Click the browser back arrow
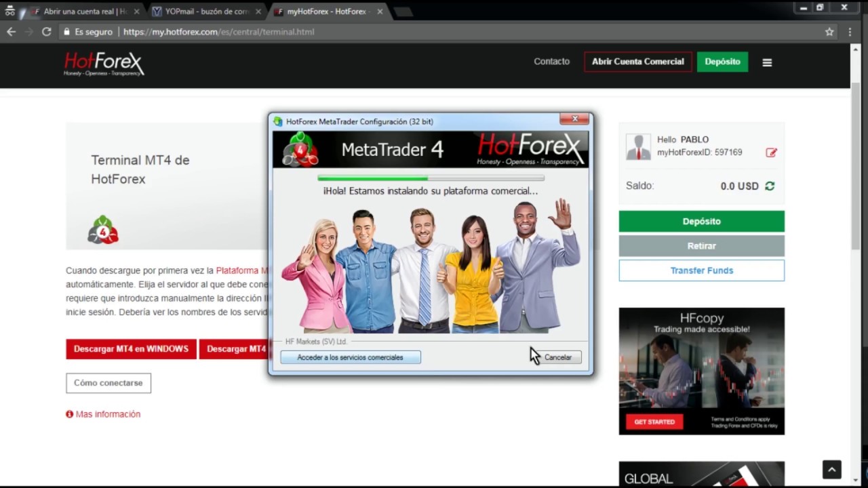The image size is (868, 488). pyautogui.click(x=11, y=32)
